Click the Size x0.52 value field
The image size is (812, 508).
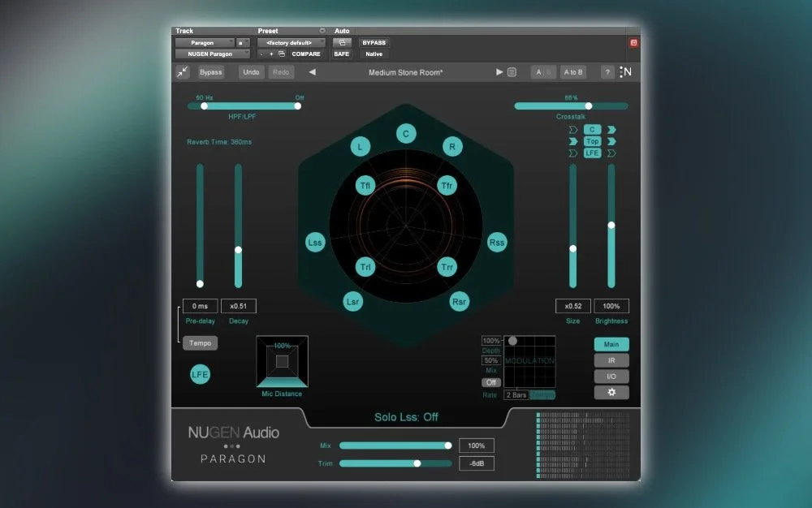coord(572,306)
